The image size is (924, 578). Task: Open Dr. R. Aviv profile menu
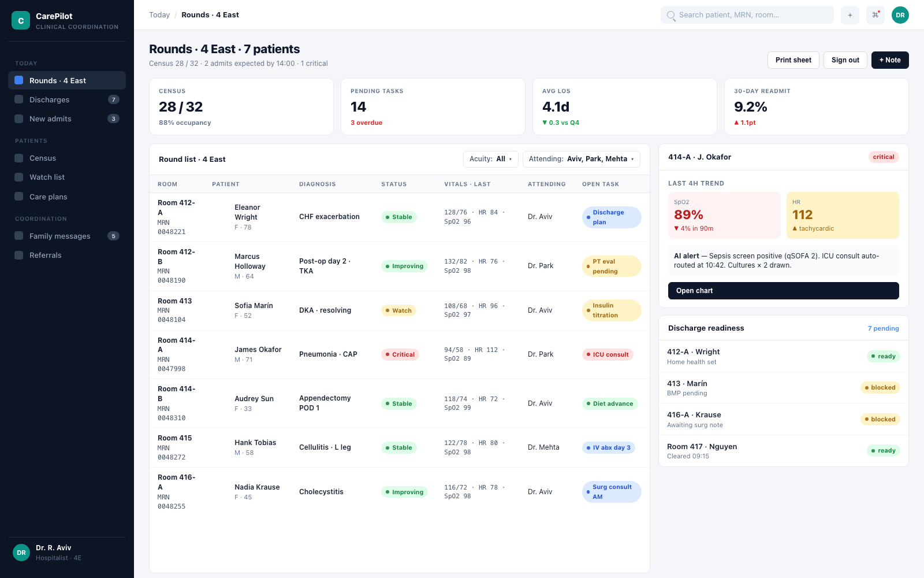[x=67, y=553]
